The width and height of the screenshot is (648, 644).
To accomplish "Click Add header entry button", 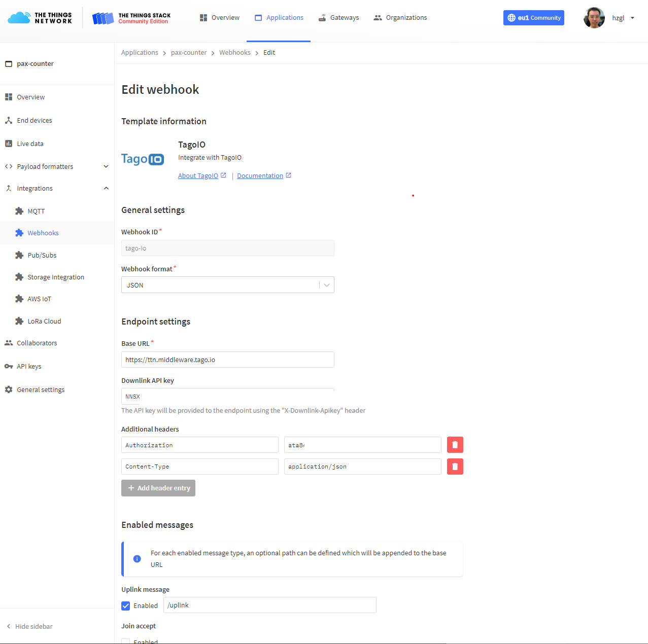I will pyautogui.click(x=158, y=488).
